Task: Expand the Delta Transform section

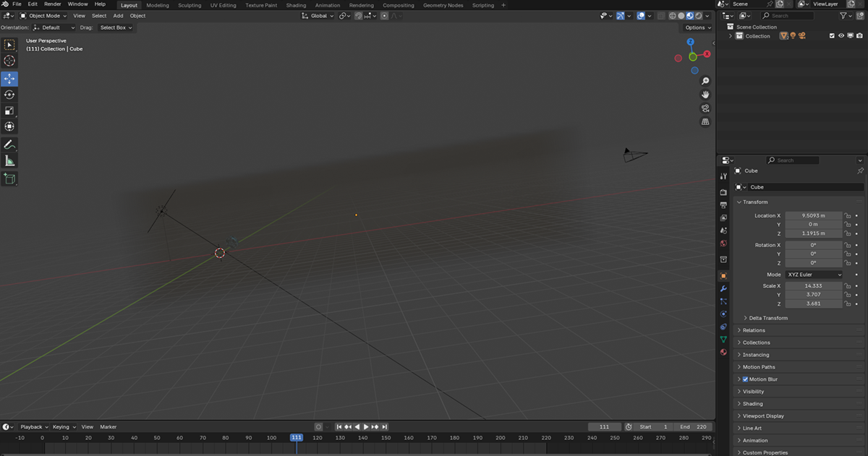Action: click(x=768, y=318)
